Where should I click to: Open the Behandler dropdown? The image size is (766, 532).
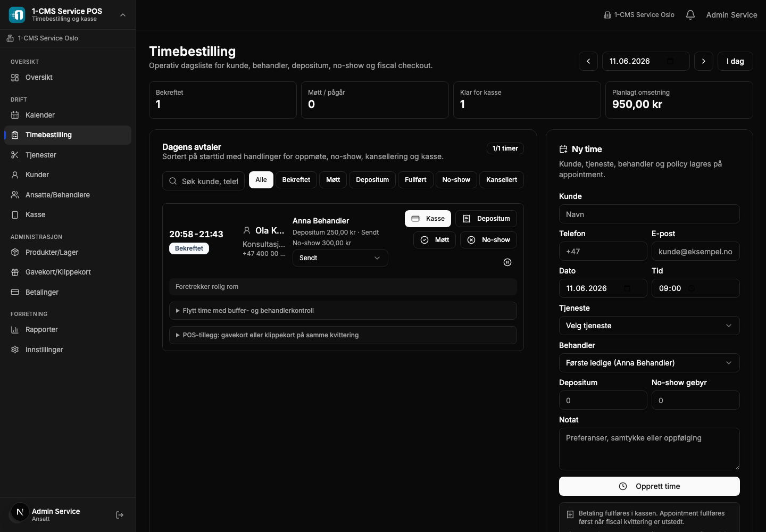[650, 363]
